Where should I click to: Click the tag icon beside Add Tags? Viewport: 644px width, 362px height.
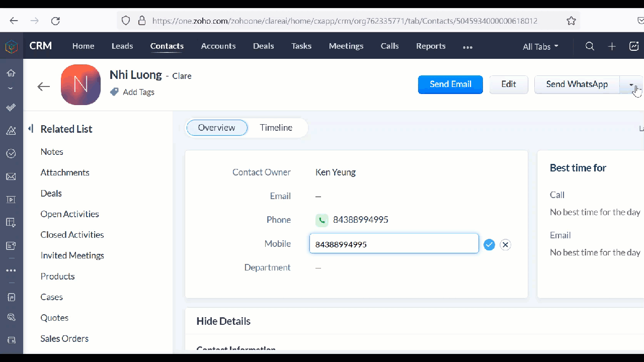pyautogui.click(x=114, y=92)
